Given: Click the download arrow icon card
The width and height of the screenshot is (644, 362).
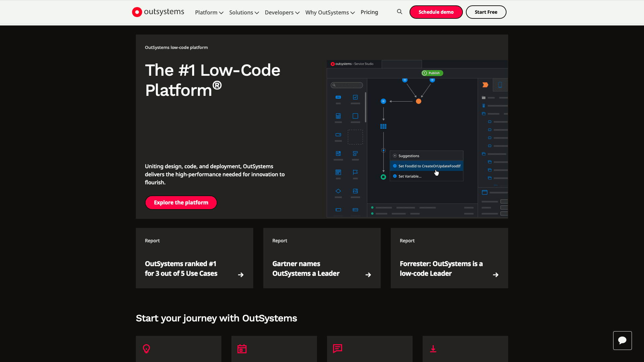Looking at the screenshot, I should pyautogui.click(x=465, y=349).
